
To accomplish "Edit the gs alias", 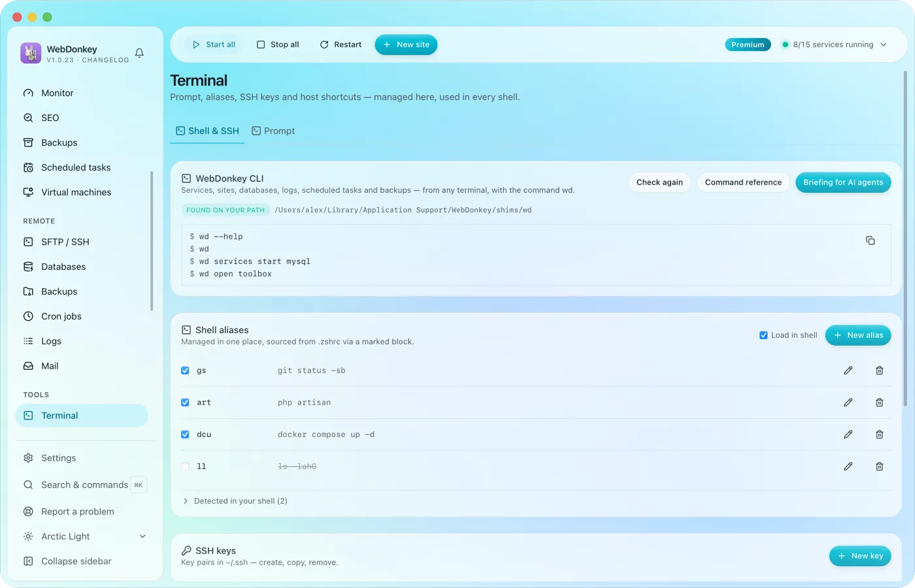I will (x=848, y=370).
